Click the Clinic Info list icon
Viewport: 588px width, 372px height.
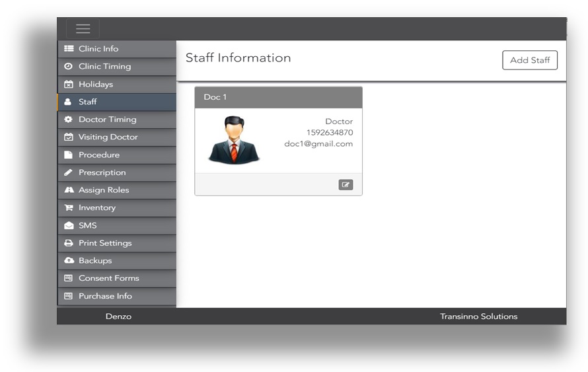tap(68, 49)
